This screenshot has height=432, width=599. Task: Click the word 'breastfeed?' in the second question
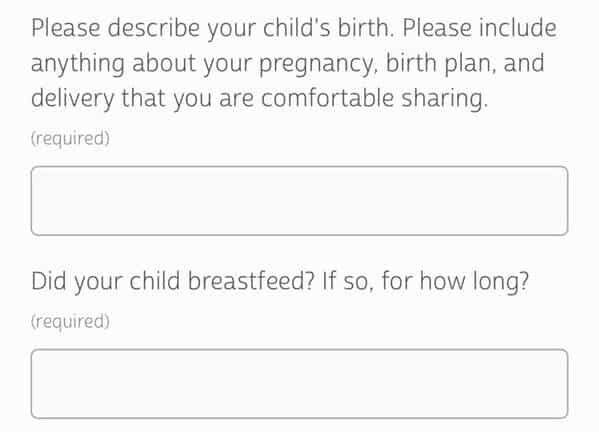tap(251, 281)
